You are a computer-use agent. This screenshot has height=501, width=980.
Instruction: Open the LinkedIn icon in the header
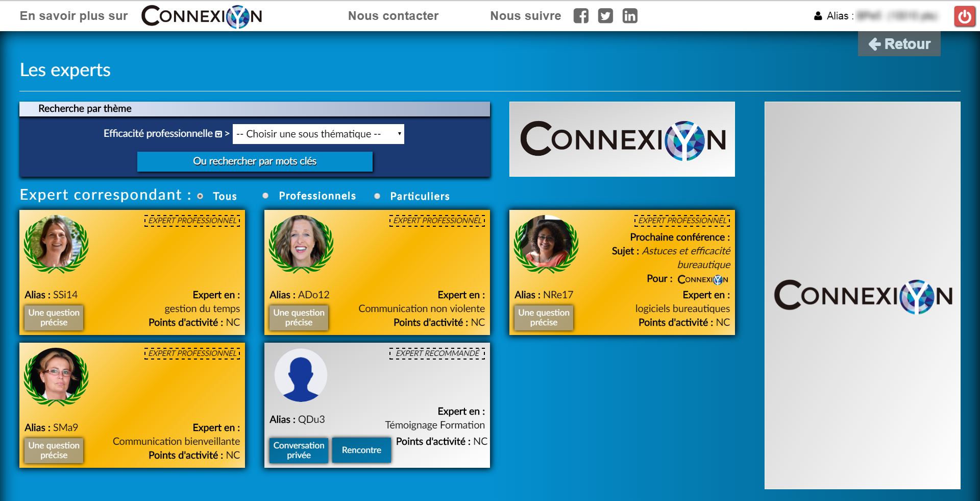(630, 16)
